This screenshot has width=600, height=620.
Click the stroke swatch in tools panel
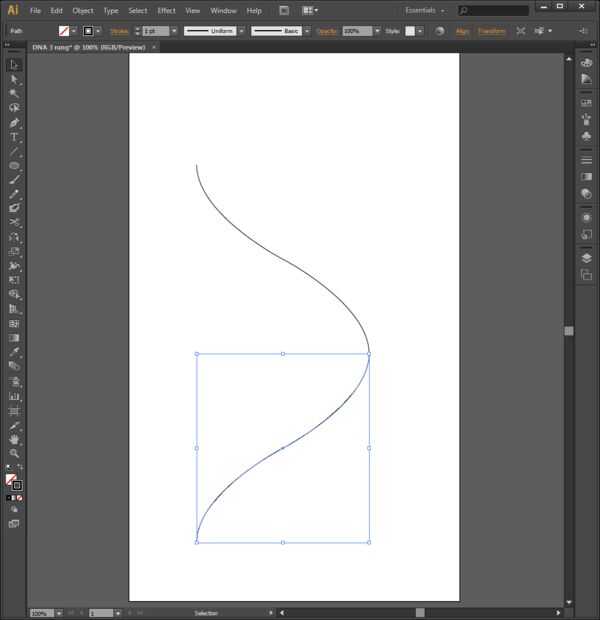point(17,485)
